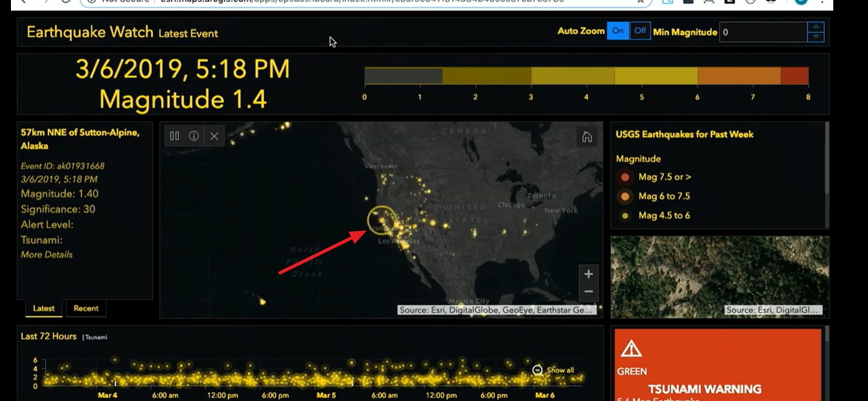The width and height of the screenshot is (868, 401).
Task: Zoom in on the earthquake map
Action: click(x=588, y=274)
